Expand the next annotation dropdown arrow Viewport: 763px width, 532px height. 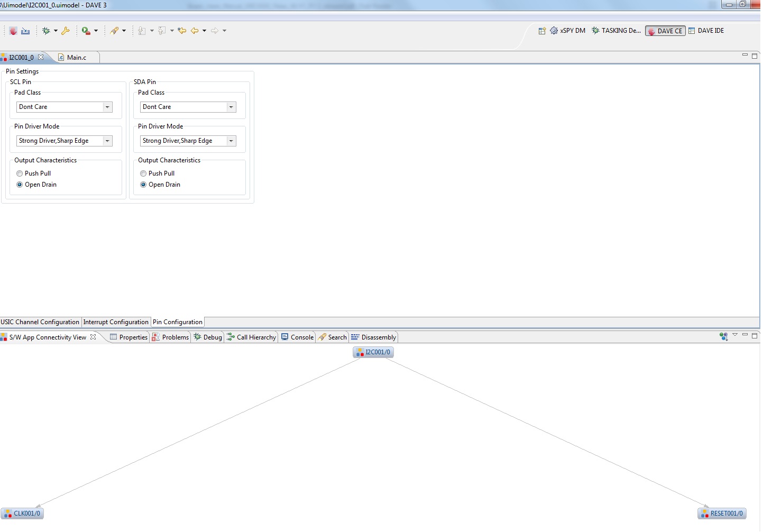[x=152, y=31]
